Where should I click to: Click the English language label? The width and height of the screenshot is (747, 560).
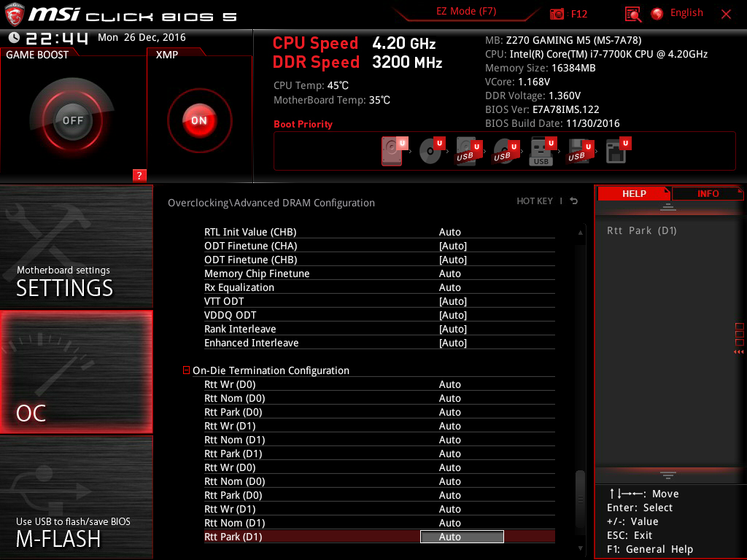686,13
